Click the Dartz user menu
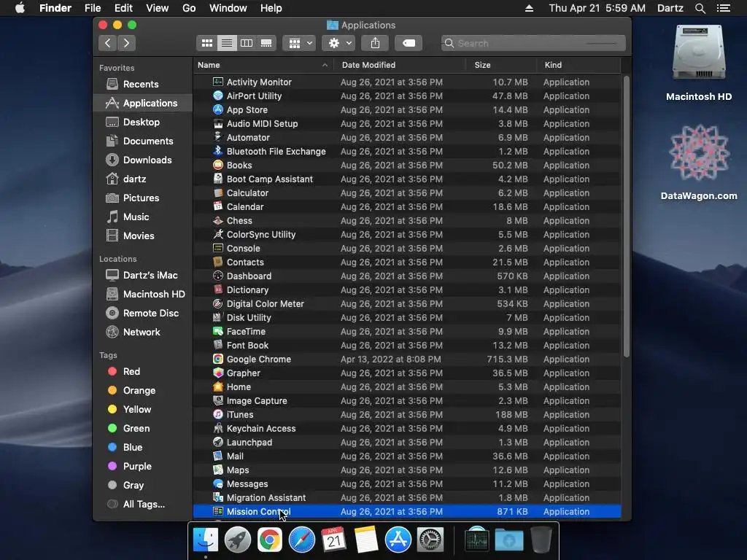Viewport: 747px width, 560px height. click(x=670, y=8)
